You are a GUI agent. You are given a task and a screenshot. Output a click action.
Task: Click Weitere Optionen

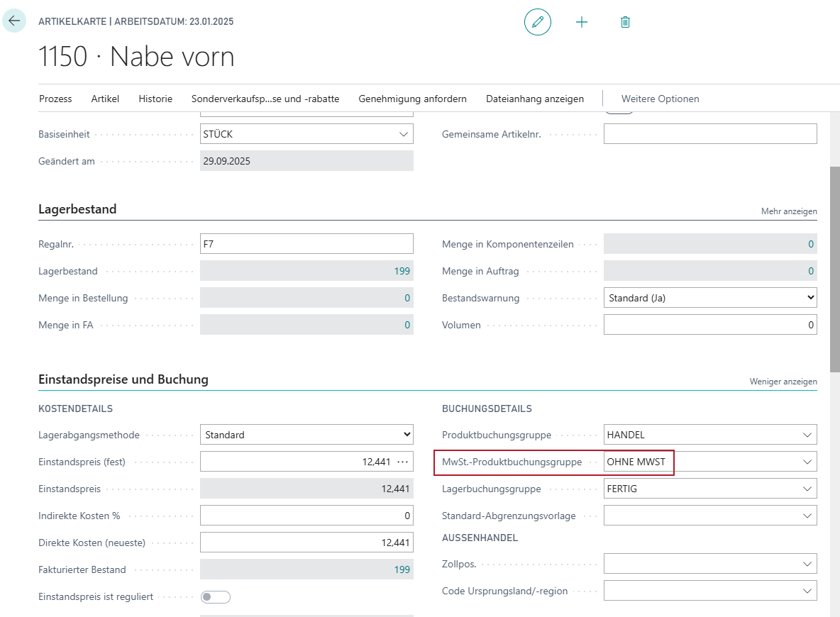[660, 99]
